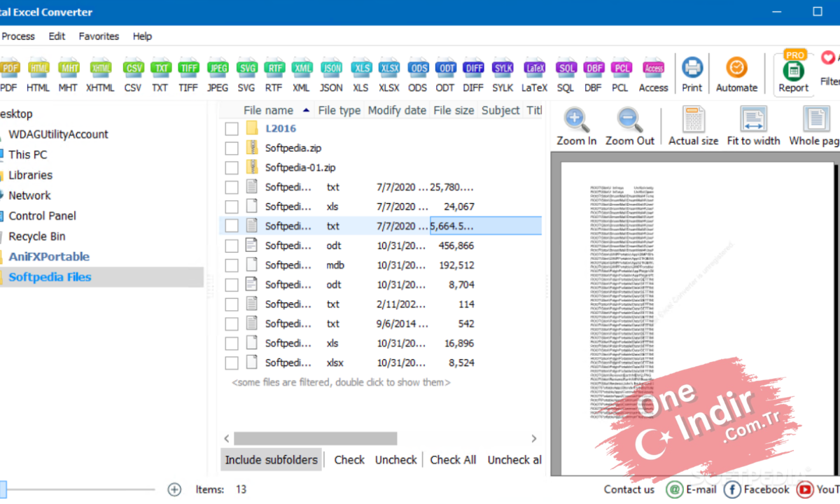840x504 pixels.
Task: Click the file list horizontal scrollbar
Action: 316,439
